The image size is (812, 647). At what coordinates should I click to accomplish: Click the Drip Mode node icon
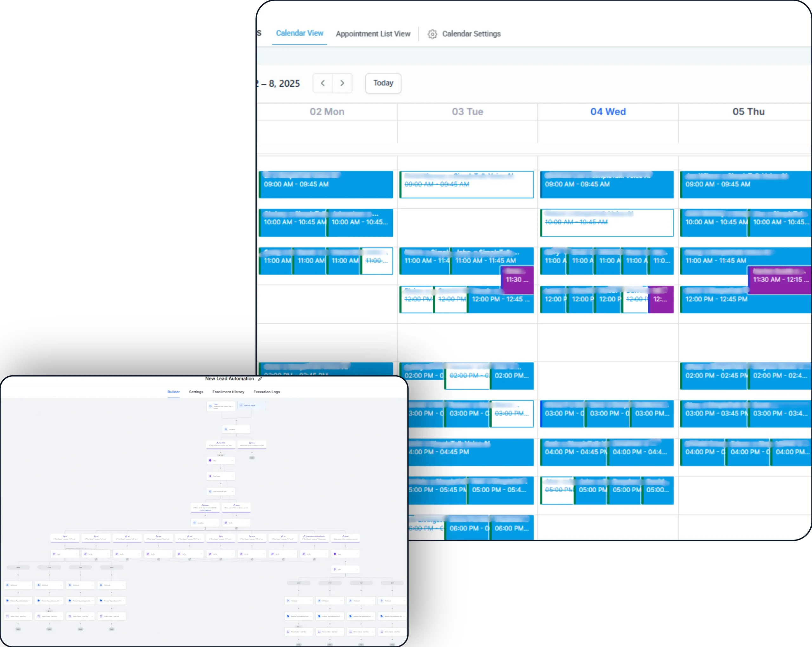point(210,476)
